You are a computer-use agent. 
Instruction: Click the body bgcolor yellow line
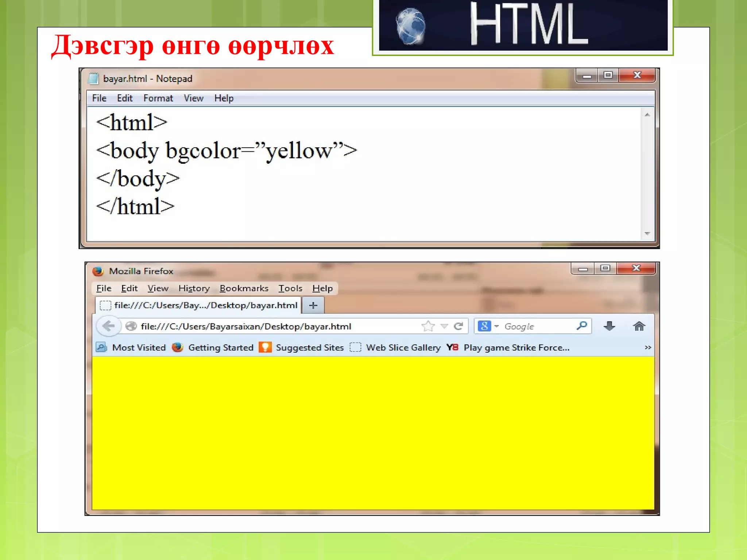coord(227,151)
